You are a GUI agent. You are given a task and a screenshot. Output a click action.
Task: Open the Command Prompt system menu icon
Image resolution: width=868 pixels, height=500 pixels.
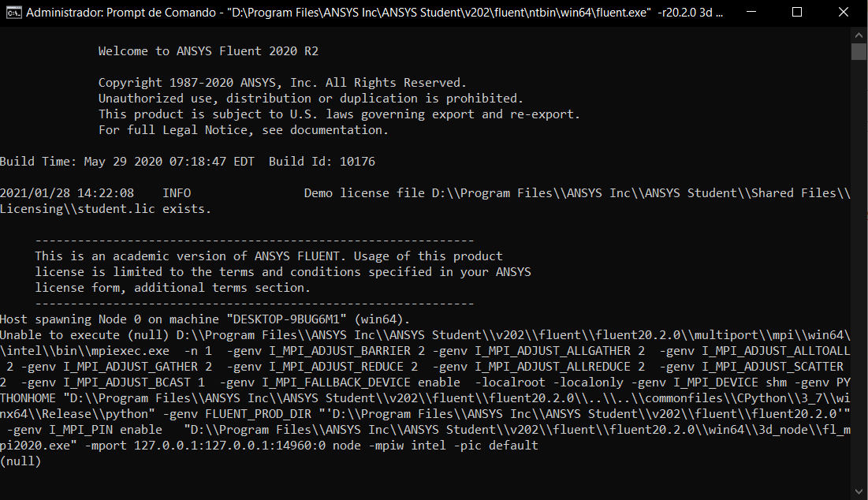click(x=14, y=12)
